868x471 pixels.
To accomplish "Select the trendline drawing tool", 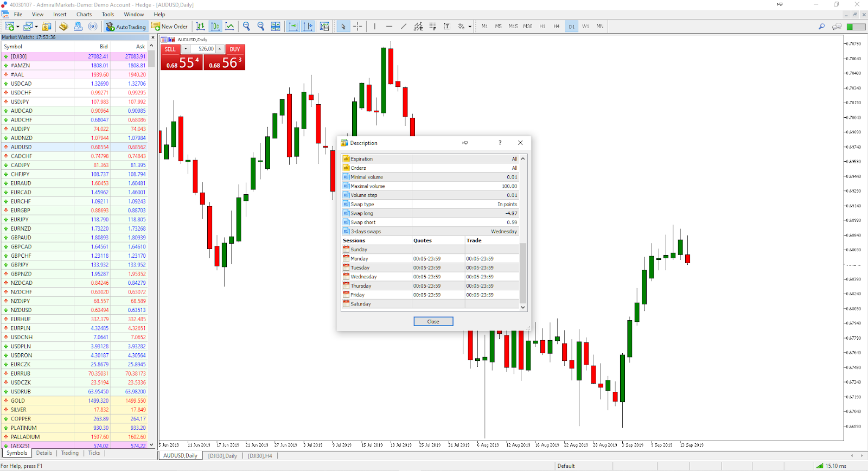I will click(x=404, y=26).
